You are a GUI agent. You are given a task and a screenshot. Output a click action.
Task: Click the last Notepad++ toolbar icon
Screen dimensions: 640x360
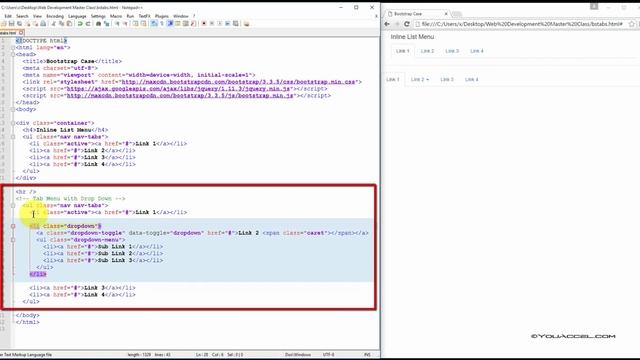point(247,24)
